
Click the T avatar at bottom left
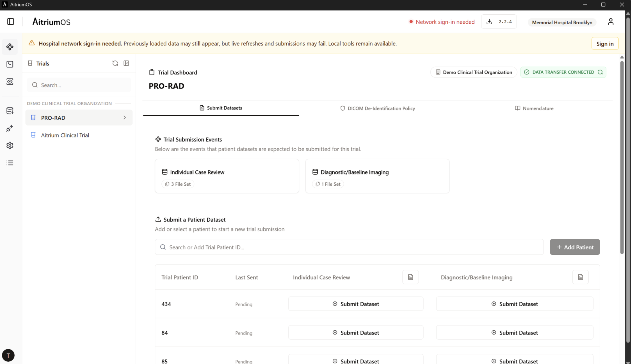8,355
